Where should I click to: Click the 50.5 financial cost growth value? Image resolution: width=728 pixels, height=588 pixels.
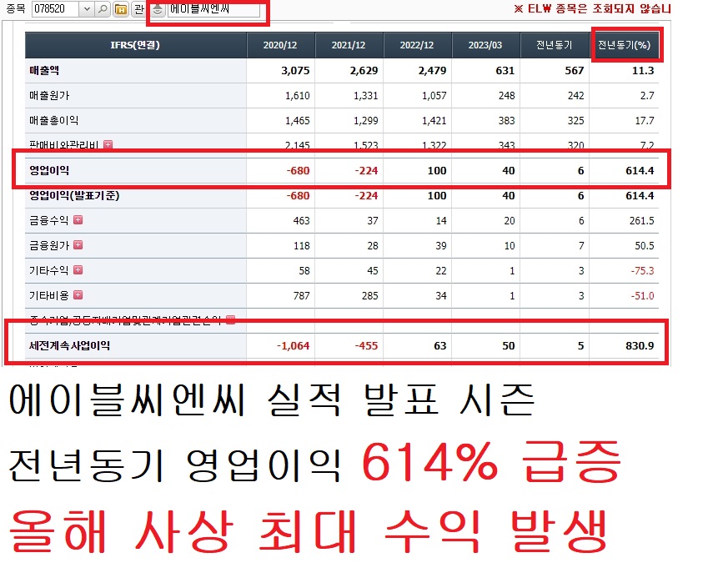(645, 246)
